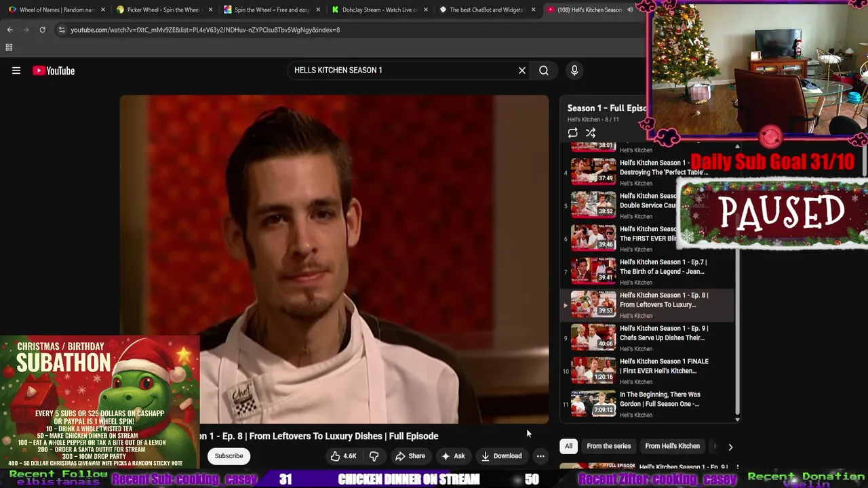Close the ChatBot and Widgets tab
Image resolution: width=868 pixels, height=488 pixels.
point(533,10)
